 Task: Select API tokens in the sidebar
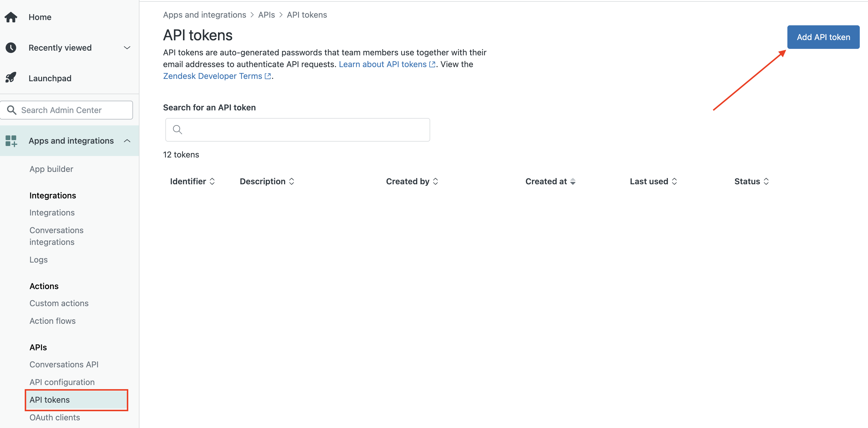pyautogui.click(x=77, y=400)
